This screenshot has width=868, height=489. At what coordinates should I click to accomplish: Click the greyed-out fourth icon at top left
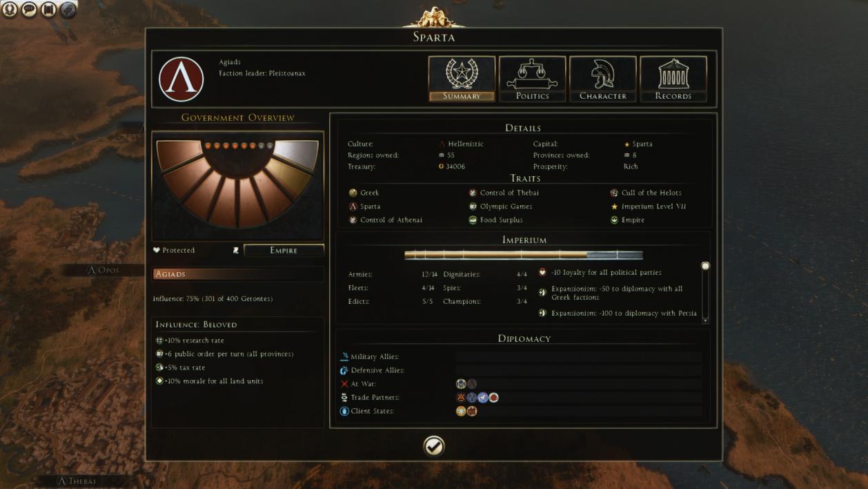pos(68,9)
